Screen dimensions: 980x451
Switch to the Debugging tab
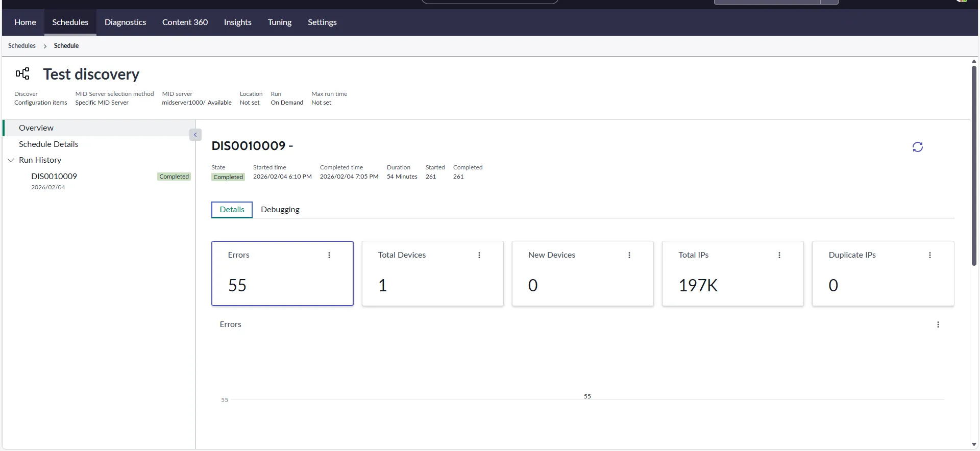280,210
